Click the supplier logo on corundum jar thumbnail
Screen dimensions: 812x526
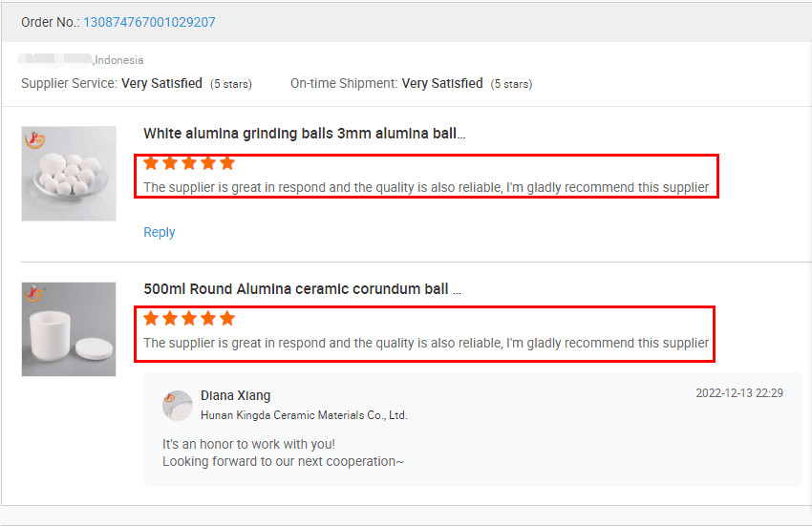pyautogui.click(x=35, y=294)
